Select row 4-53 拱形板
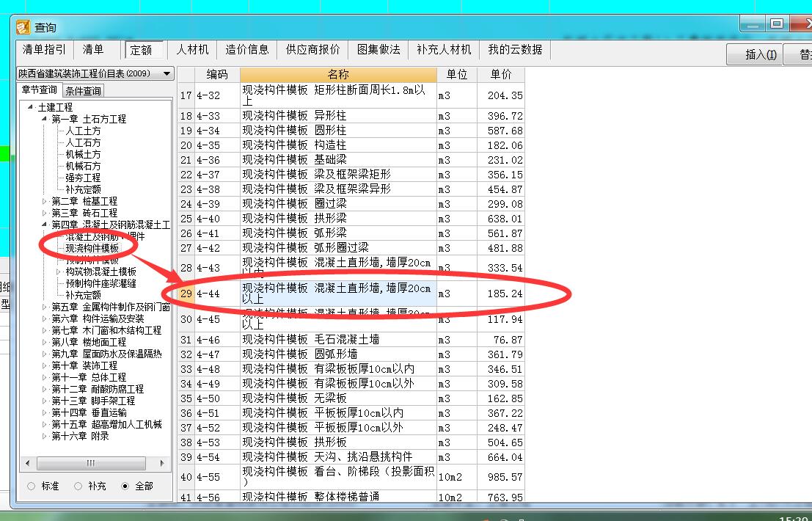The height and width of the screenshot is (521, 812). coord(351,442)
